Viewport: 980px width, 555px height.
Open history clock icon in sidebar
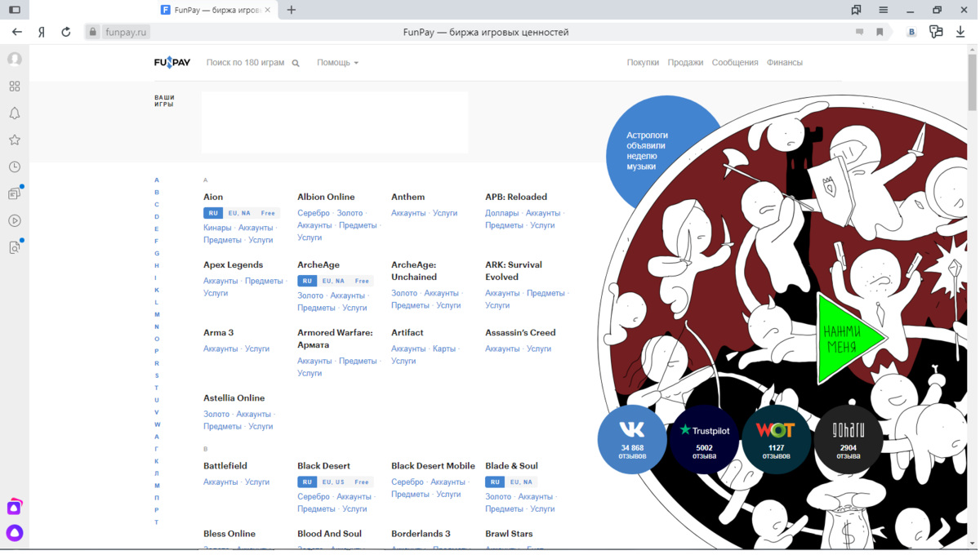click(x=15, y=166)
